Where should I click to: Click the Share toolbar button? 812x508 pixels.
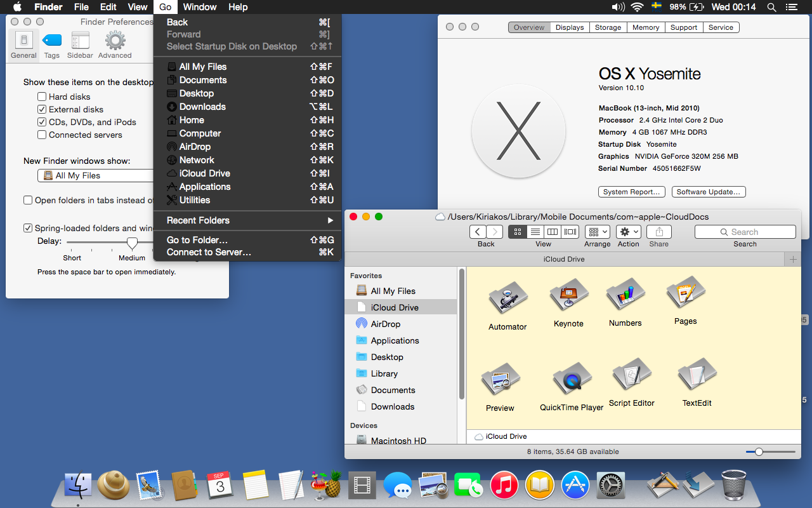coord(659,232)
